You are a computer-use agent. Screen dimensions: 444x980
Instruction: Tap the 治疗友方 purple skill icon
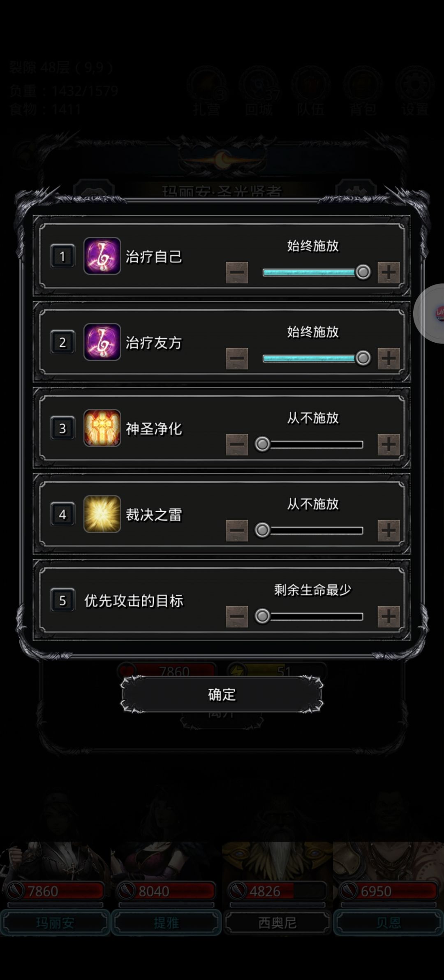102,342
